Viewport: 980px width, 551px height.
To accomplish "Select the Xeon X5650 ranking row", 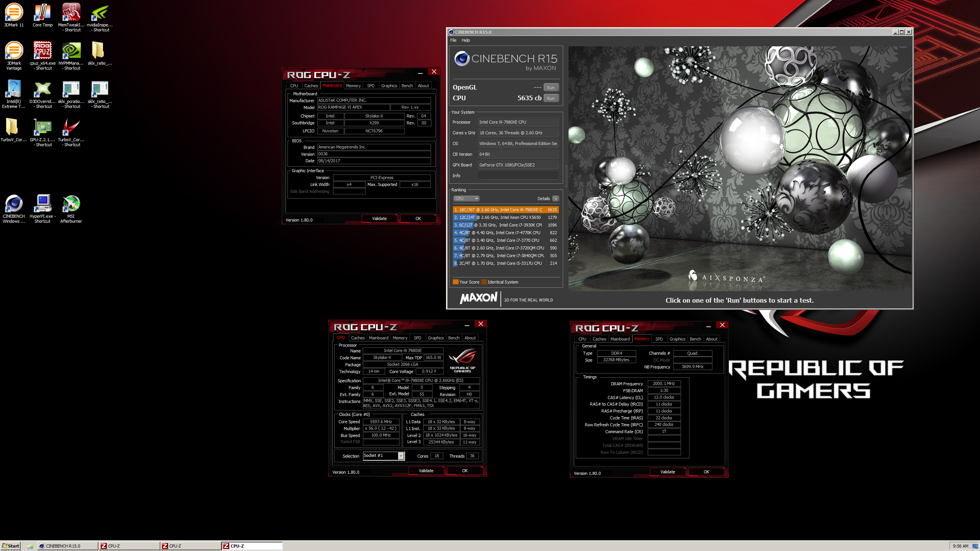I will coord(505,217).
